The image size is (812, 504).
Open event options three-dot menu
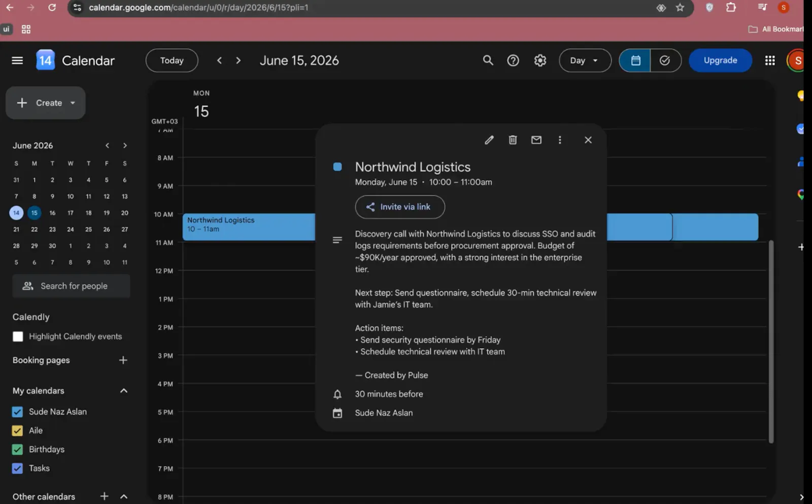[560, 140]
